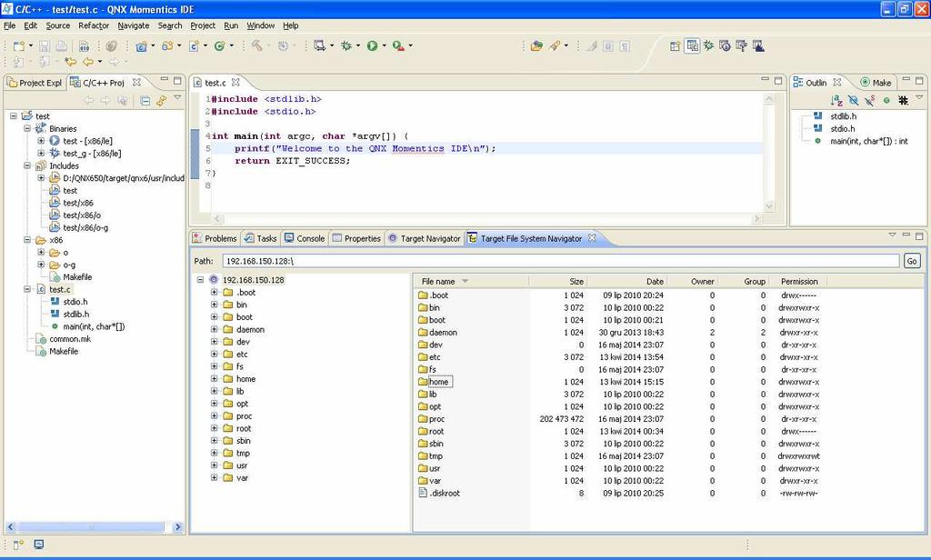Viewport: 931px width, 560px height.
Task: Click the New wizard toolbar icon
Action: coord(19,45)
